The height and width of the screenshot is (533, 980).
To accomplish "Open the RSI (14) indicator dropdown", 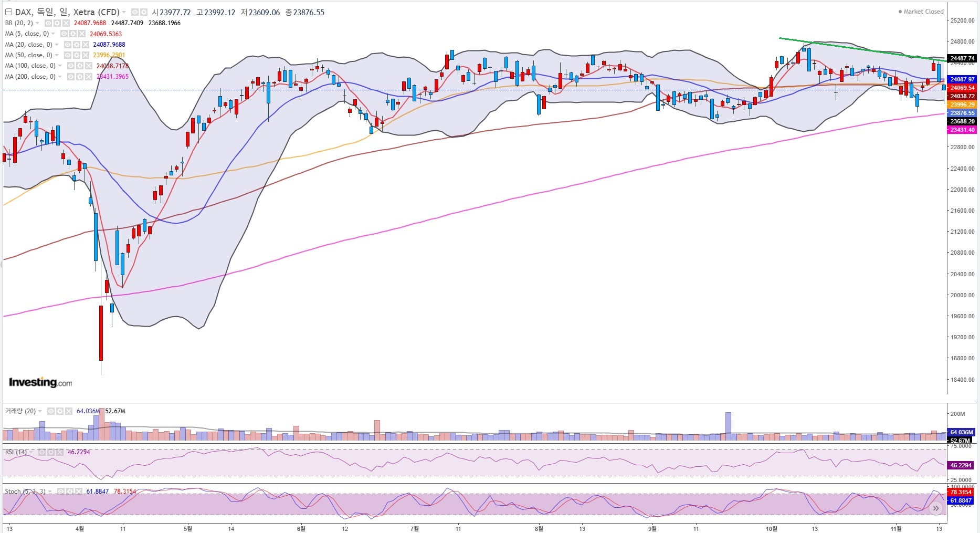I will tap(32, 452).
